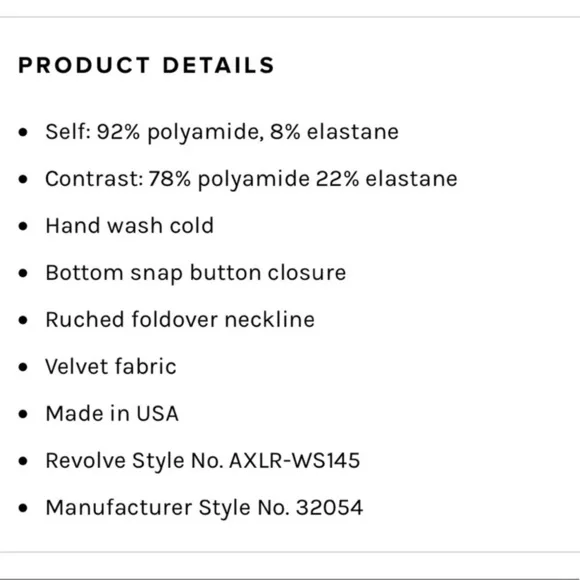
Task: Click the Contrast: 78% polyamide text
Action: tap(251, 179)
